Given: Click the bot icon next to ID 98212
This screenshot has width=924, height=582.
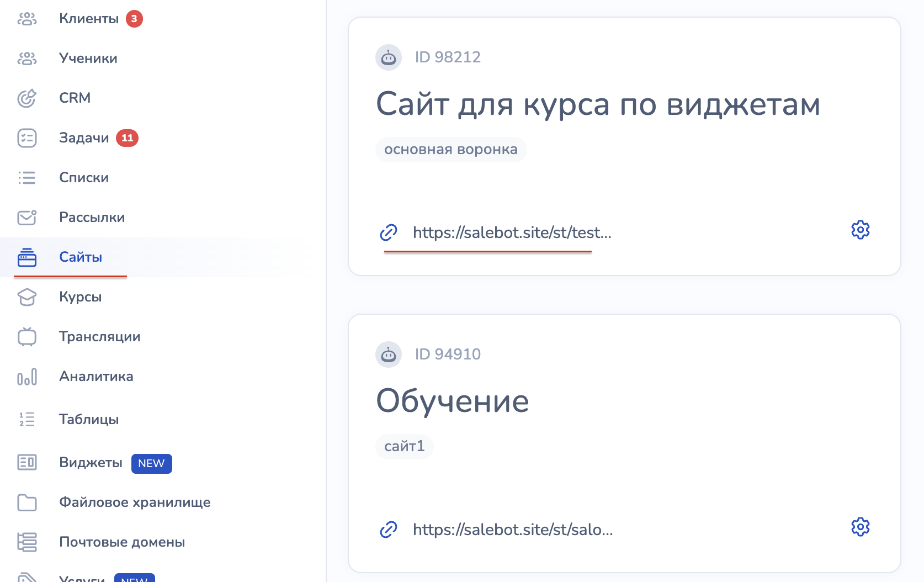Looking at the screenshot, I should click(x=389, y=57).
